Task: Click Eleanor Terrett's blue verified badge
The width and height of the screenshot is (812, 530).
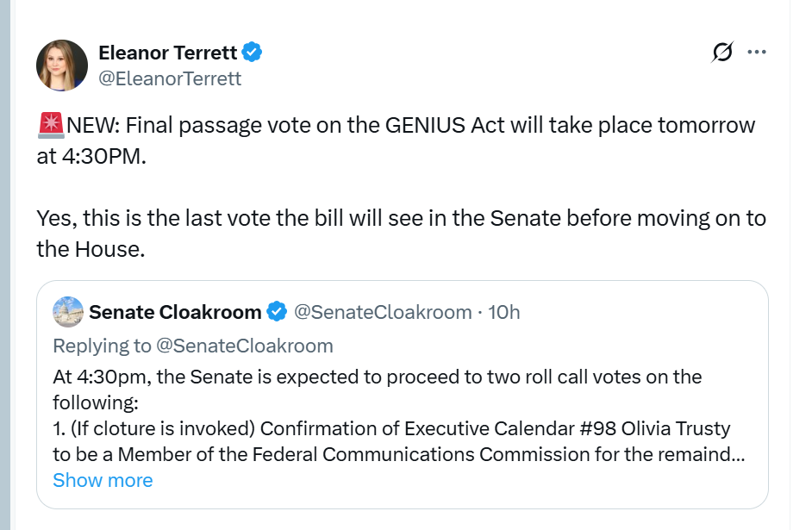Action: [x=252, y=53]
